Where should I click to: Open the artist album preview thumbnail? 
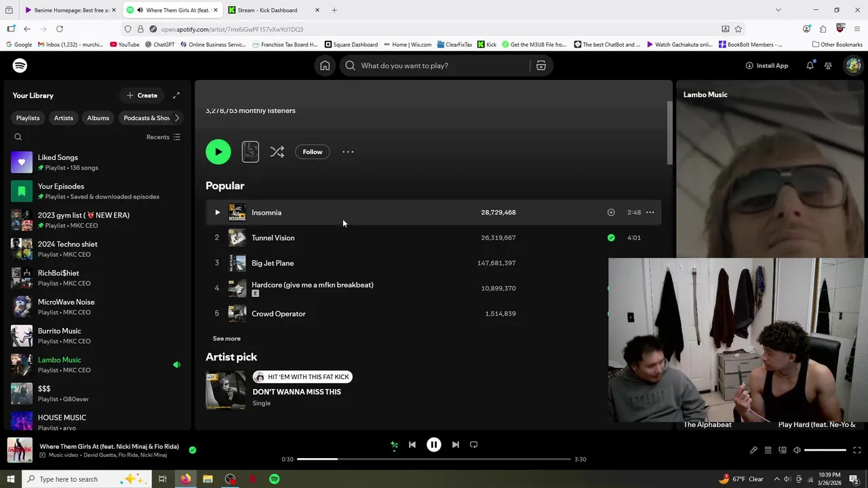(250, 152)
